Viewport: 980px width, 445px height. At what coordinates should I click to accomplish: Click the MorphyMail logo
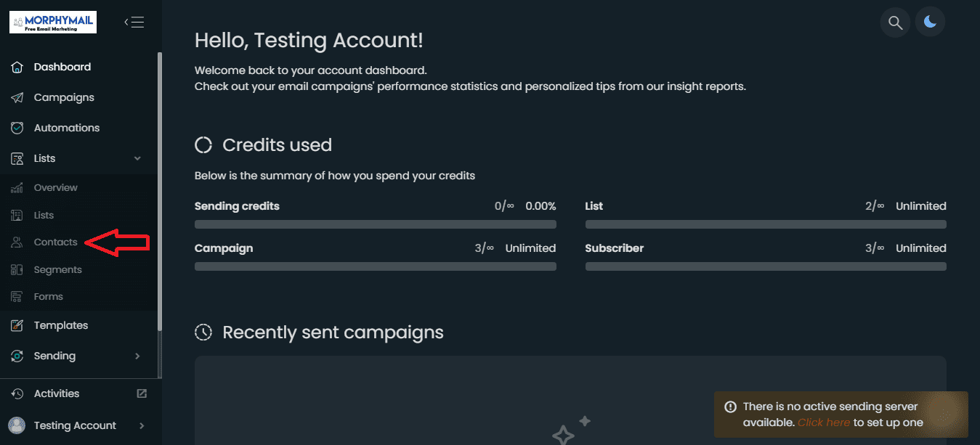[x=53, y=22]
